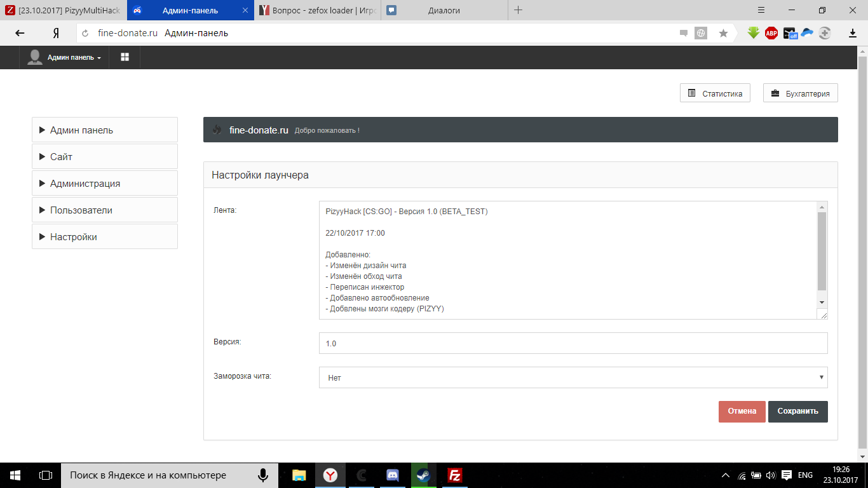Viewport: 868px width, 488px height.
Task: Bookmark page with the star icon
Action: [x=723, y=33]
